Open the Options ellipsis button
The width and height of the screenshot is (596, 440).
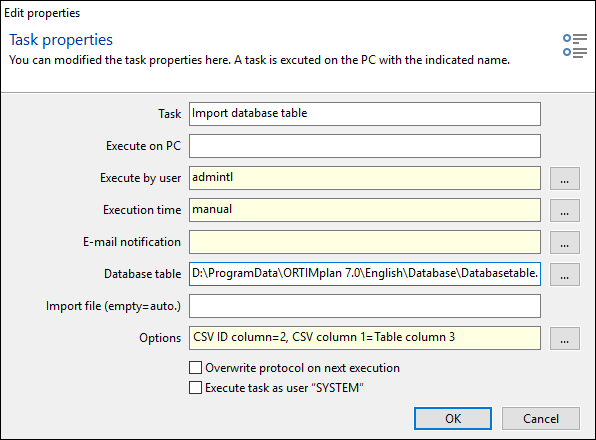coord(564,338)
